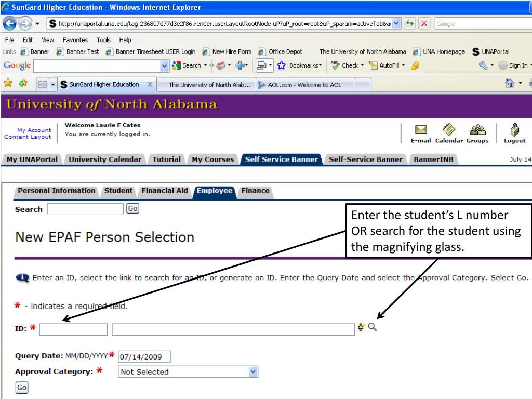Screen dimensions: 532x399
Task: Click the Google toolbar sidebar/window icon
Action: pyautogui.click(x=262, y=65)
